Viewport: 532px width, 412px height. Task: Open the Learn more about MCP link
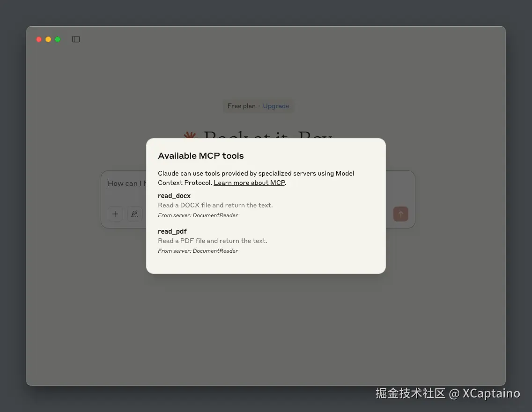point(249,183)
